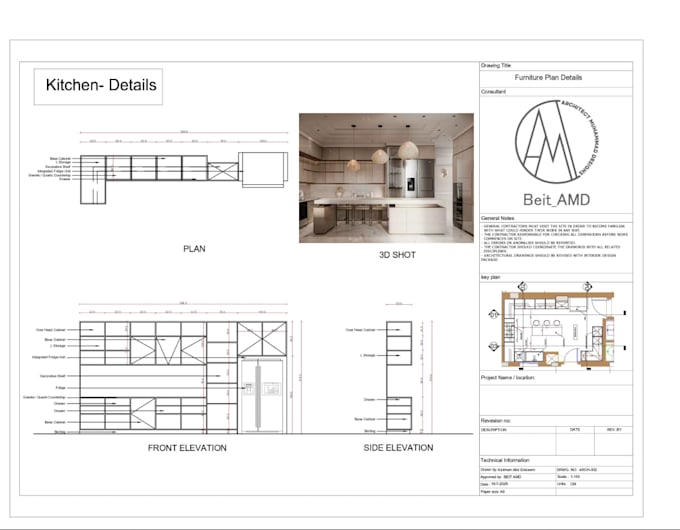The image size is (680, 530).
Task: Click the key plan floor layout thumbnail
Action: click(x=556, y=326)
